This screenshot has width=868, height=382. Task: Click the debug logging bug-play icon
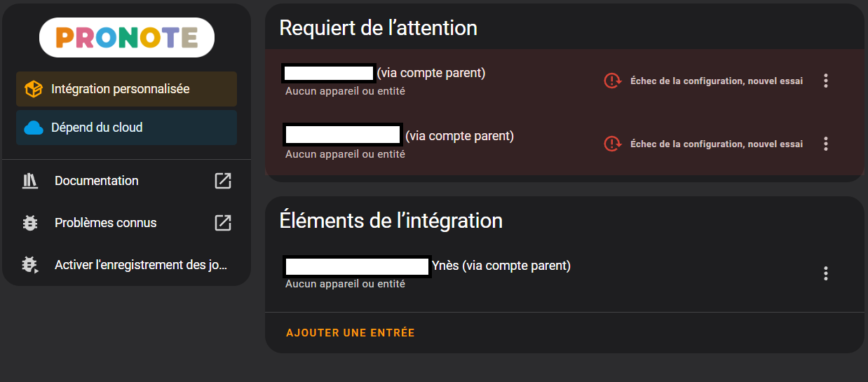tap(29, 265)
